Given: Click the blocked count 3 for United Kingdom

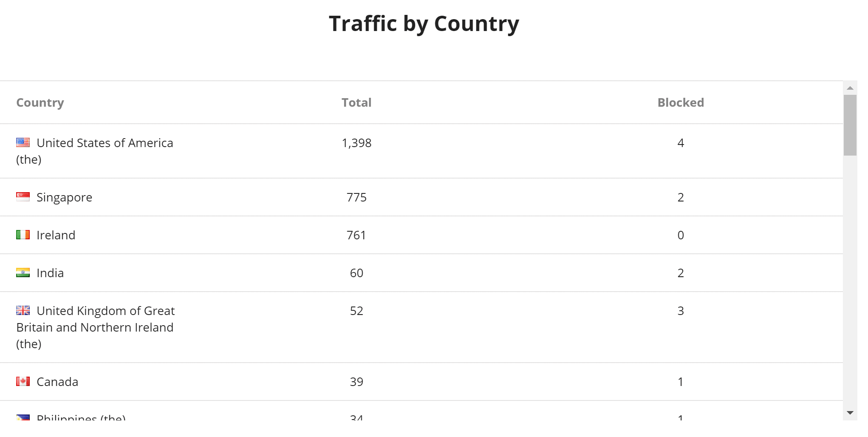Looking at the screenshot, I should pos(680,311).
